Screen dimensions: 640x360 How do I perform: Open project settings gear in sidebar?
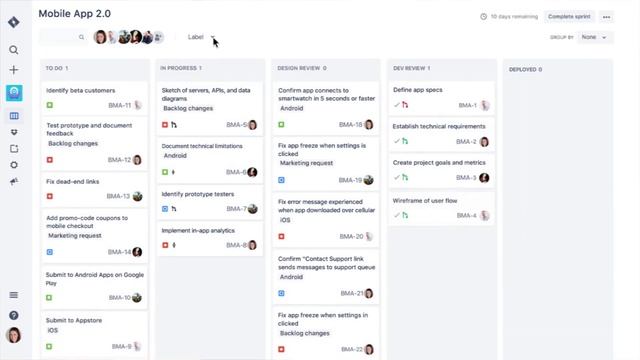click(x=14, y=165)
